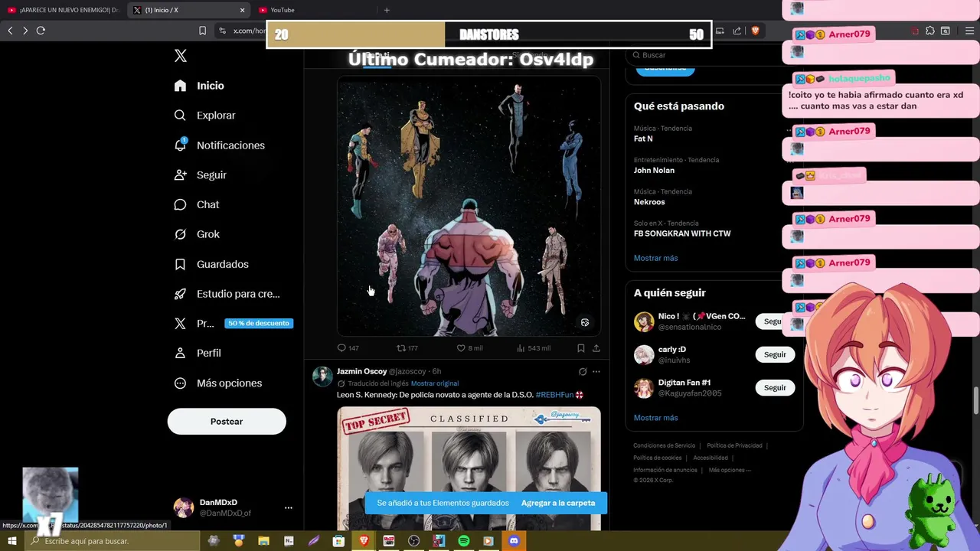Open Explorar in the sidebar
980x551 pixels.
click(x=204, y=116)
